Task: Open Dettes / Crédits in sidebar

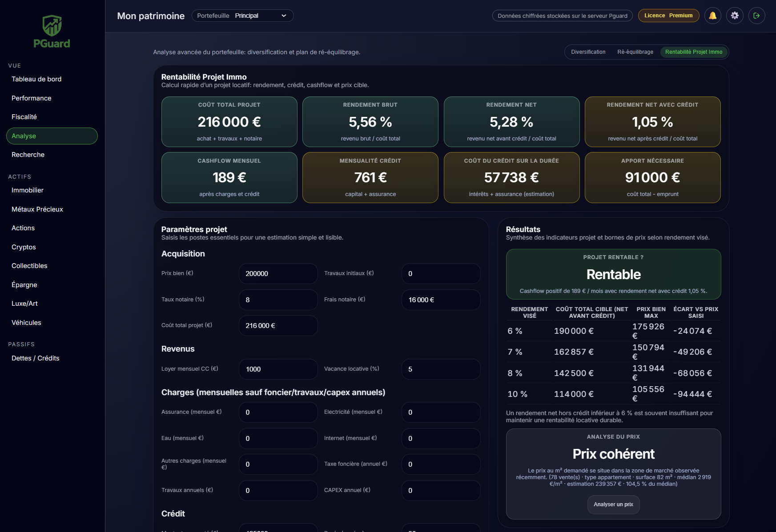Action: pyautogui.click(x=36, y=358)
